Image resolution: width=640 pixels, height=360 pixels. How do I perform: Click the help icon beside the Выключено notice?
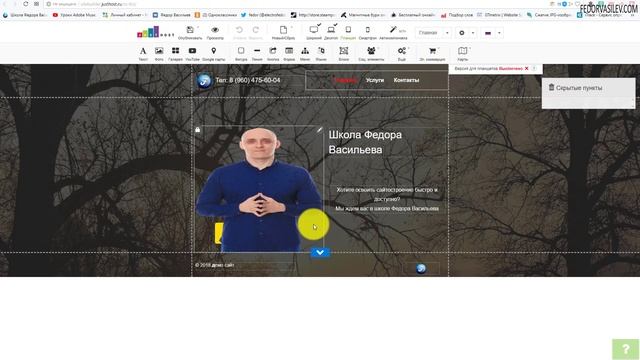pos(534,69)
